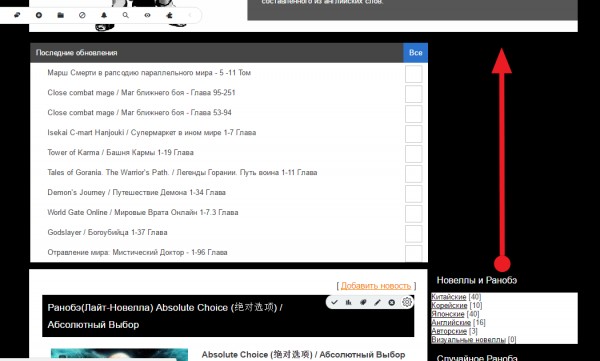Open the Absolute Choice news title
This screenshot has width=600, height=361.
click(165, 316)
